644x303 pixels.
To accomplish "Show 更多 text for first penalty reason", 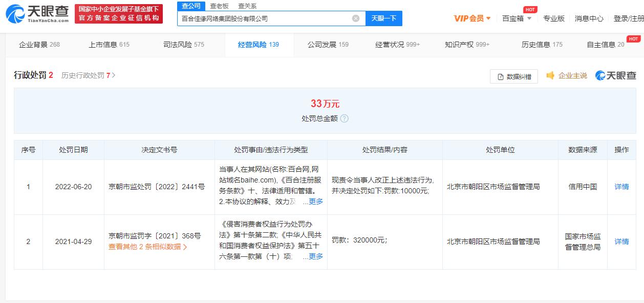I will click(x=315, y=201).
